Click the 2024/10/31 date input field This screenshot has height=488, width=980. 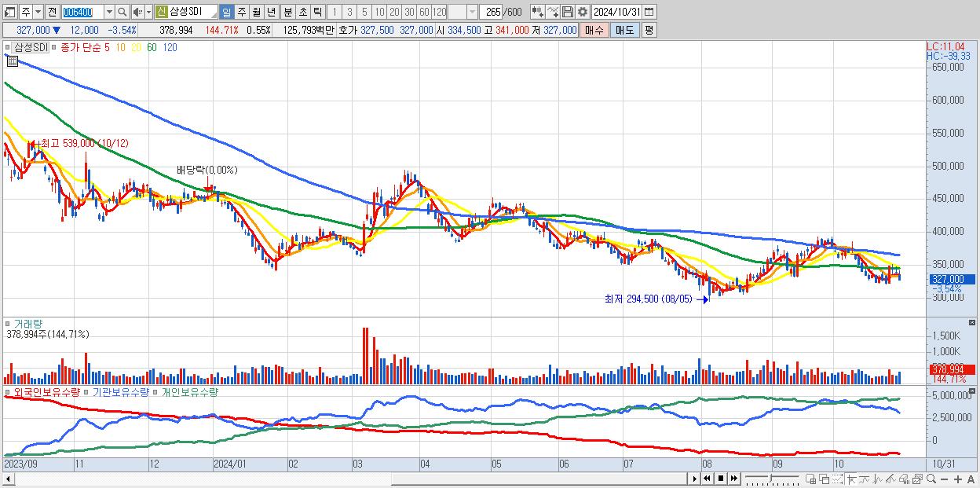click(x=616, y=12)
